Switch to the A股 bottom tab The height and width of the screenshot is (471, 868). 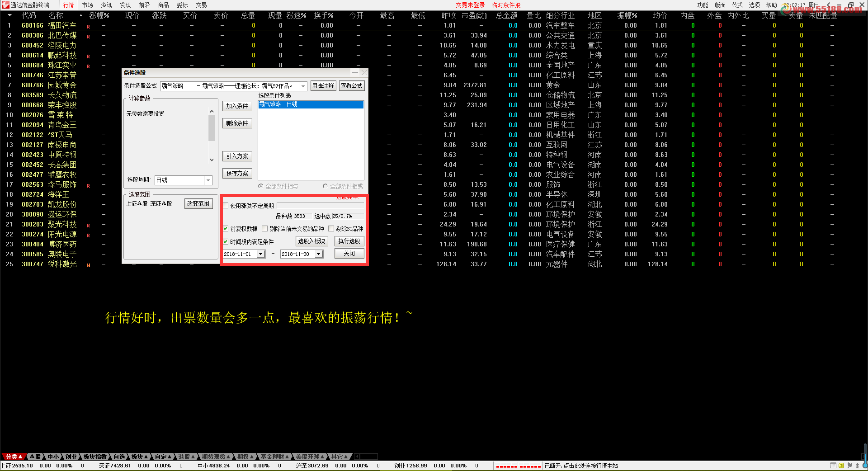(x=35, y=457)
